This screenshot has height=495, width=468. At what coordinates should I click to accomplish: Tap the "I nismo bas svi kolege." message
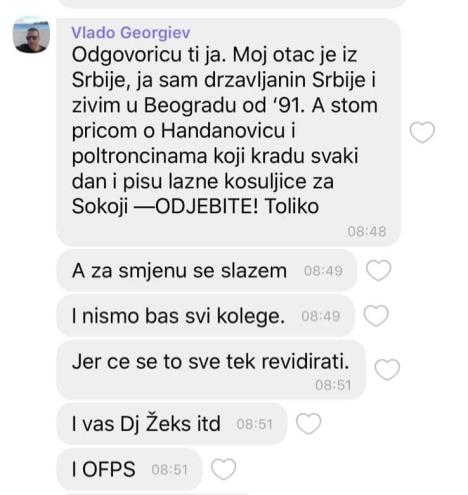click(x=205, y=316)
